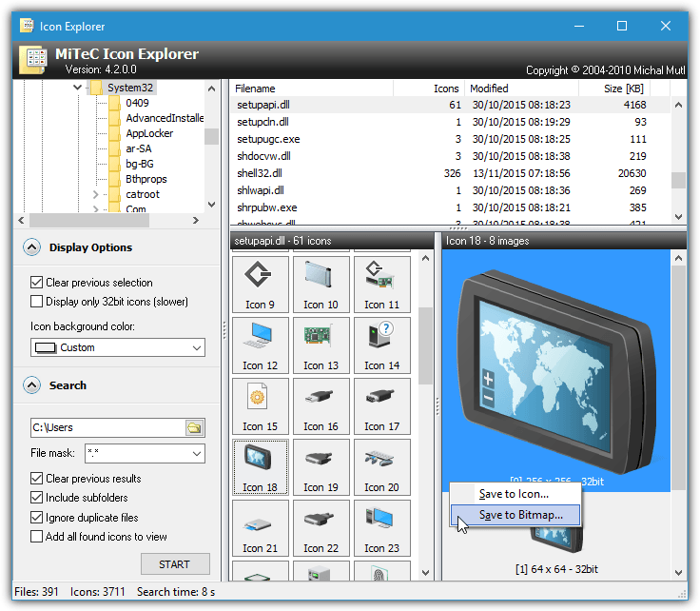Open the File mask dropdown
The height and width of the screenshot is (611, 700).
[195, 454]
